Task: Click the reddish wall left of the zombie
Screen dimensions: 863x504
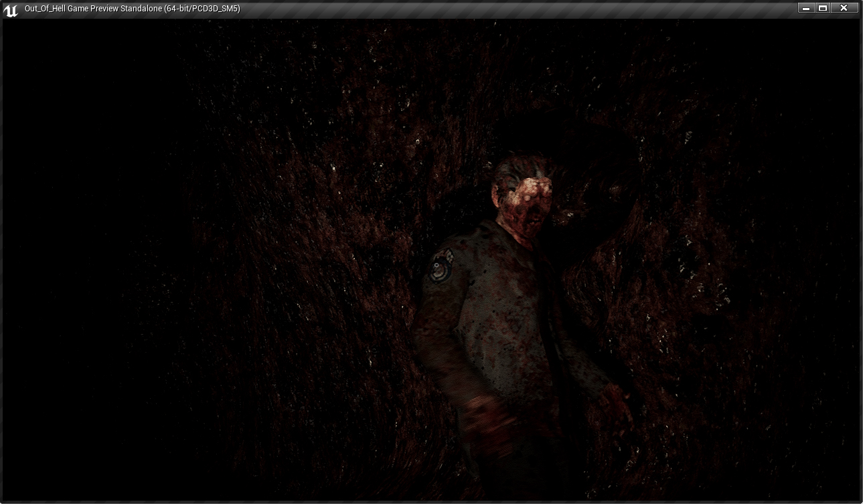Action: pos(301,268)
